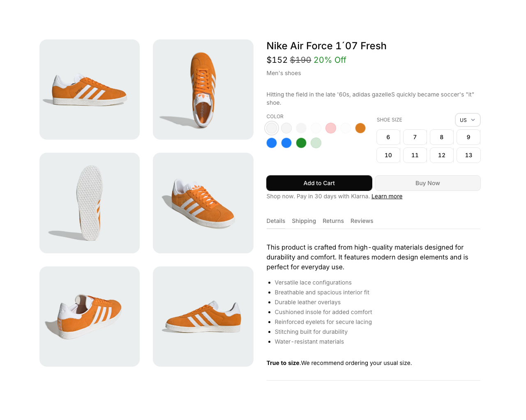
Task: Switch to the Shipping tab
Action: [304, 220]
